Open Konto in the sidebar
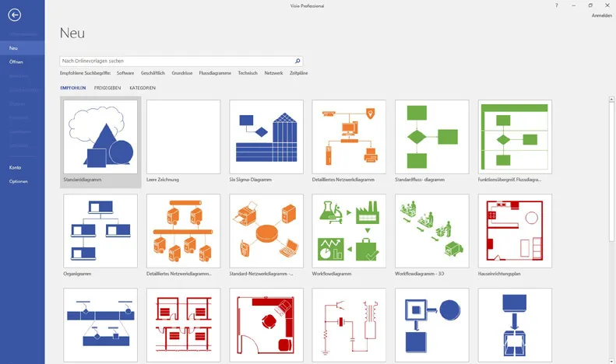The height and width of the screenshot is (364, 616). pos(16,167)
